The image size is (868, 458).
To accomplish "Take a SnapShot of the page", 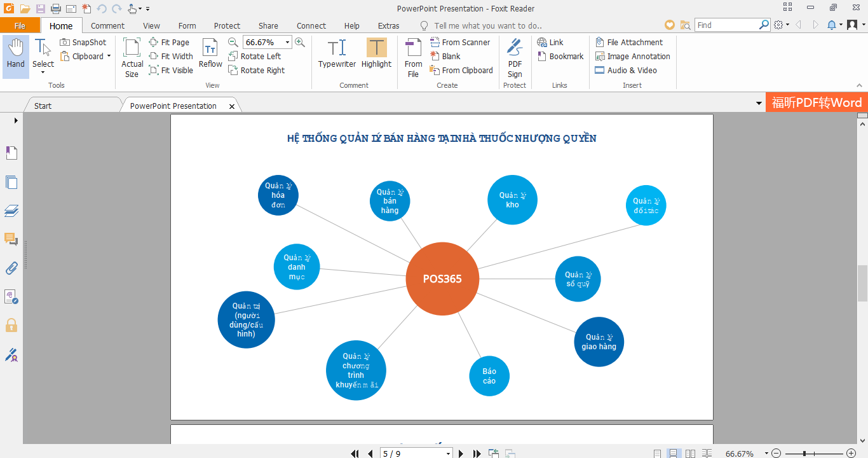I will 83,43.
